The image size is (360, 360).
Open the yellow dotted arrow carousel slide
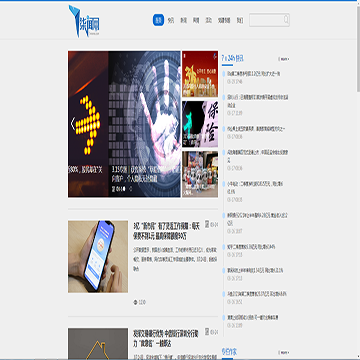pyautogui.click(x=88, y=124)
